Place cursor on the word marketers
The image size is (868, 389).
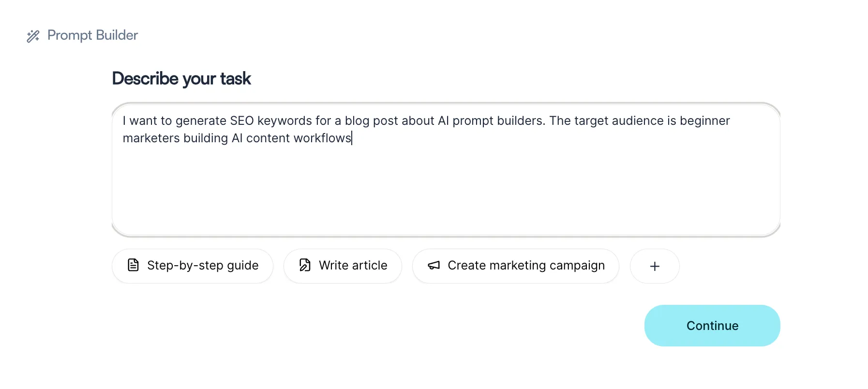coord(151,138)
